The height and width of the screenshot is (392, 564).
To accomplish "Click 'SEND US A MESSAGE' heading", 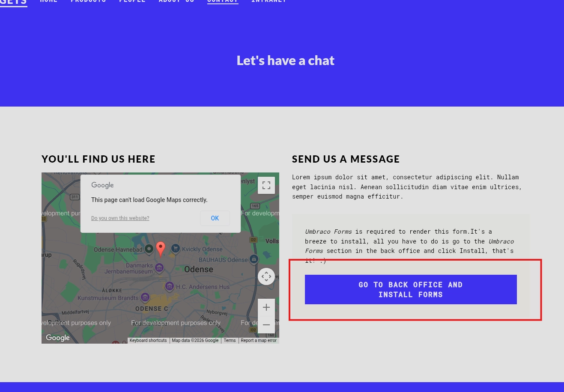I will point(346,159).
